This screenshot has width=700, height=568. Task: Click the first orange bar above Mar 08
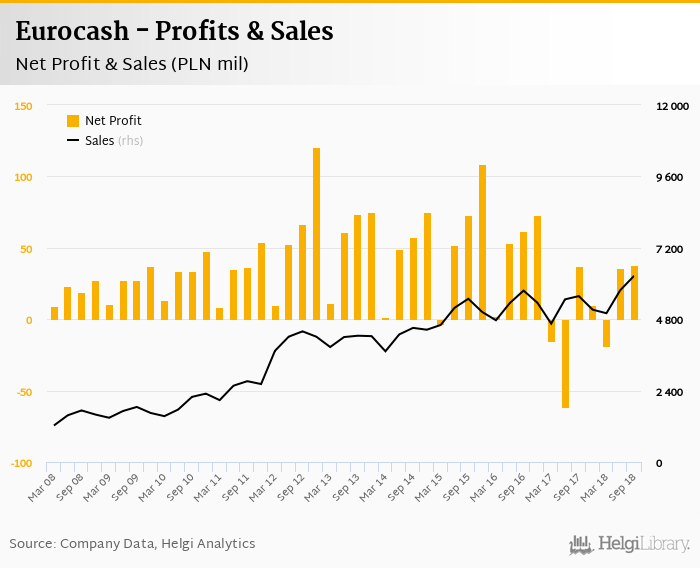[x=54, y=313]
